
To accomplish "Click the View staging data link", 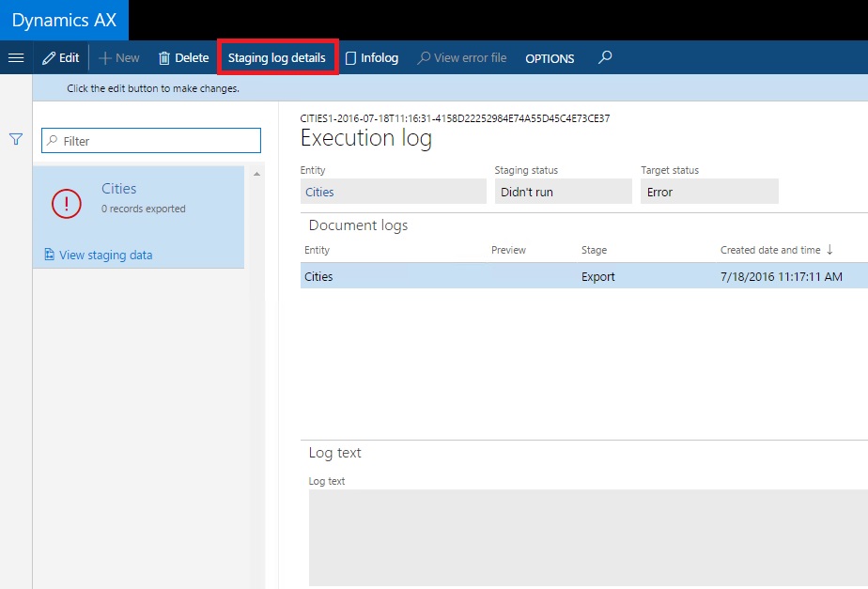I will [105, 255].
